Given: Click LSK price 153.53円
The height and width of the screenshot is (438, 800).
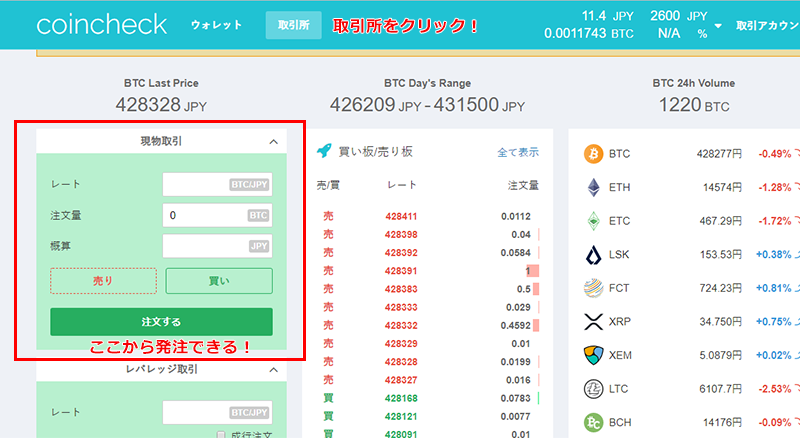Looking at the screenshot, I should click(721, 255).
